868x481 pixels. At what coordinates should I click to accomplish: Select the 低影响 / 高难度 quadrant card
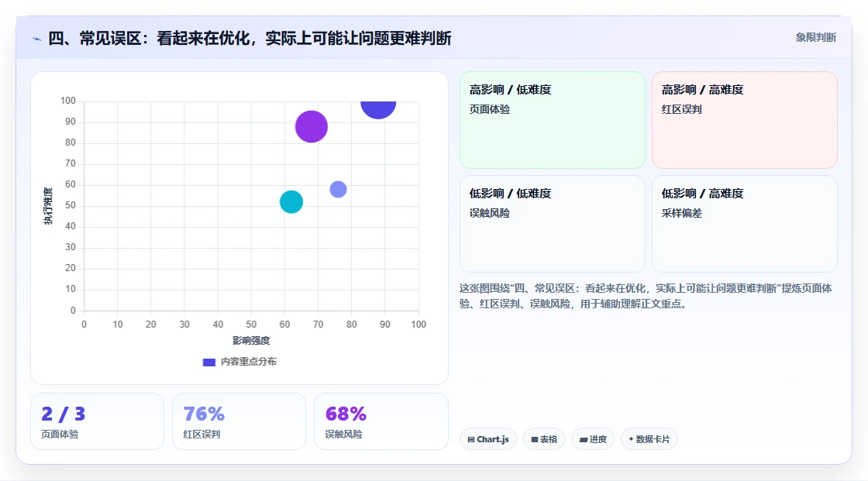point(745,224)
